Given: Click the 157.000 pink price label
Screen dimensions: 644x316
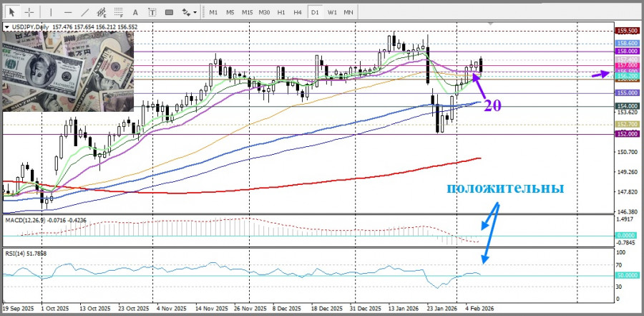Looking at the screenshot, I should 627,65.
